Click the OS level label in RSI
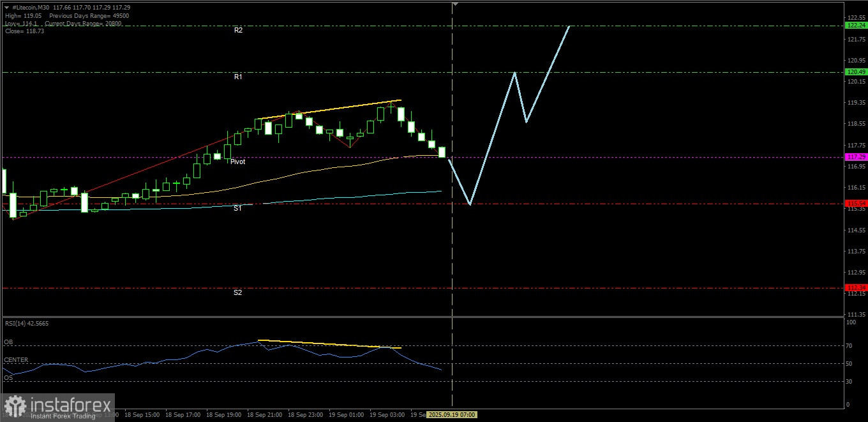Screen dimensions: 868x422 click(8, 377)
